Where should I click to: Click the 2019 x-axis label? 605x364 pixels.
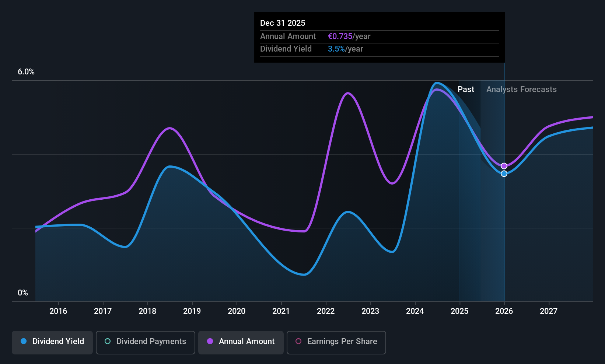(x=192, y=311)
